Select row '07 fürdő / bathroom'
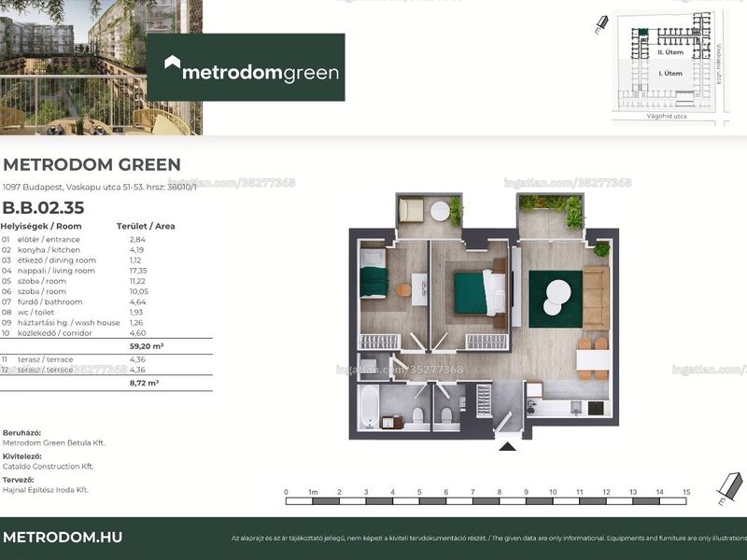 tap(74, 301)
